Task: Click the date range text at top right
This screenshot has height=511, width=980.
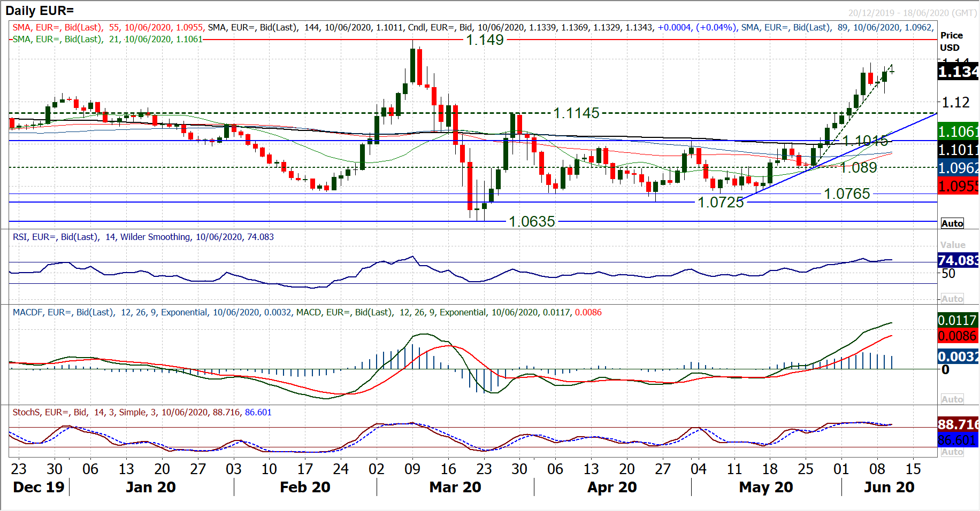Action: 912,13
